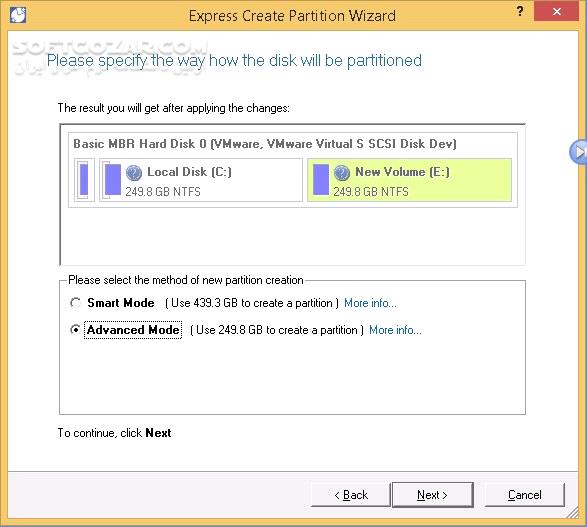Screen dimensions: 587x527
Task: Click the '249.8 GB NTFS' text under New Volume
Action: [371, 192]
